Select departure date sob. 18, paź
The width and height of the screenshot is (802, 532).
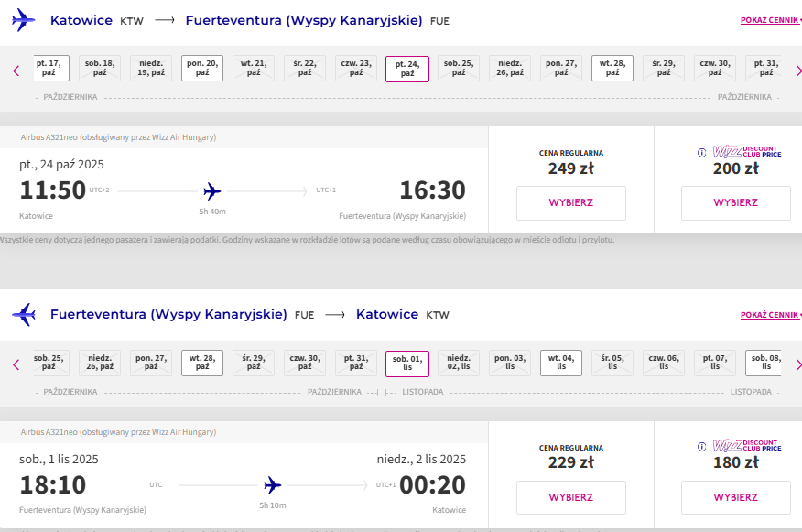[x=100, y=68]
